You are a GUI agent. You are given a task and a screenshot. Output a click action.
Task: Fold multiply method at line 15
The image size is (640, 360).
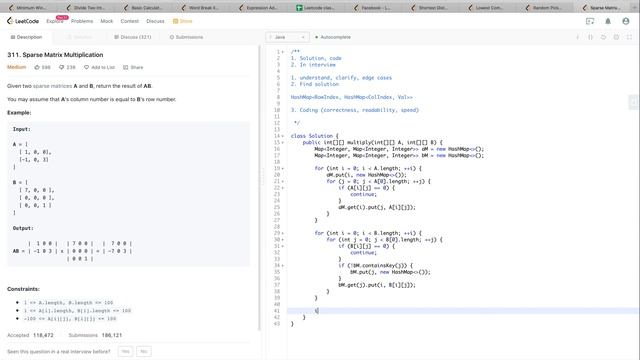pyautogui.click(x=283, y=142)
